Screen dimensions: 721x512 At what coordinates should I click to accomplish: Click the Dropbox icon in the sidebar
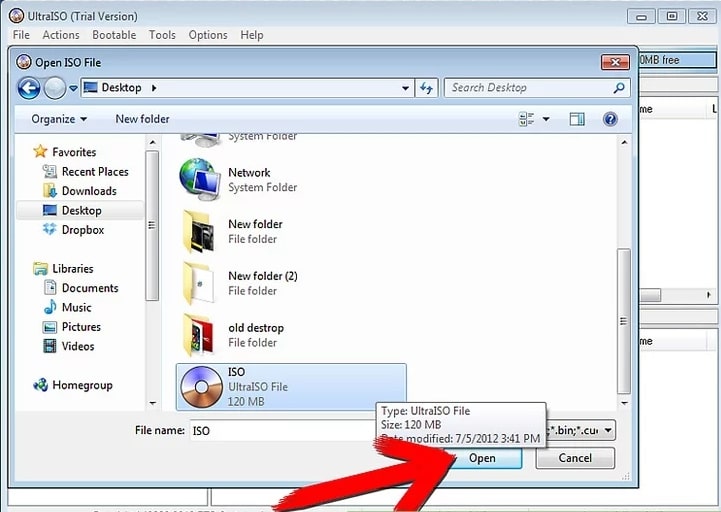click(x=50, y=229)
